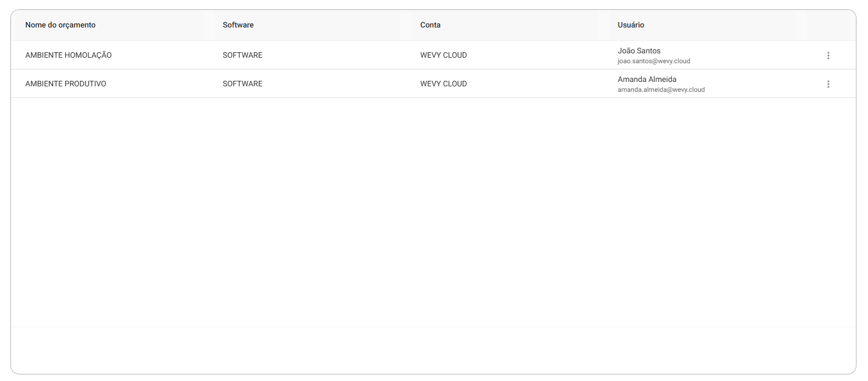Viewport: 868px width, 381px height.
Task: Select the AMBIENTE HOMOLOGAÇÃO budget name
Action: [x=68, y=55]
